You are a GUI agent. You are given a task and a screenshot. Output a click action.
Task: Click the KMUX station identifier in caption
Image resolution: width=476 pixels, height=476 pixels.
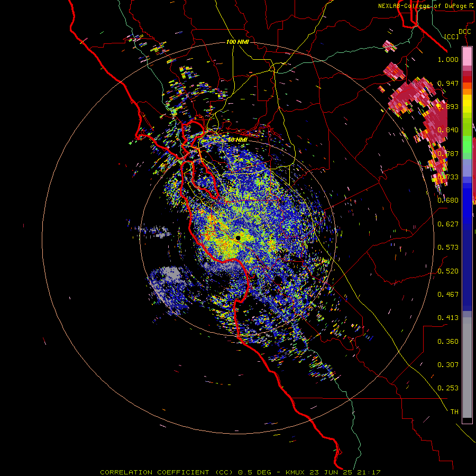[x=296, y=472]
